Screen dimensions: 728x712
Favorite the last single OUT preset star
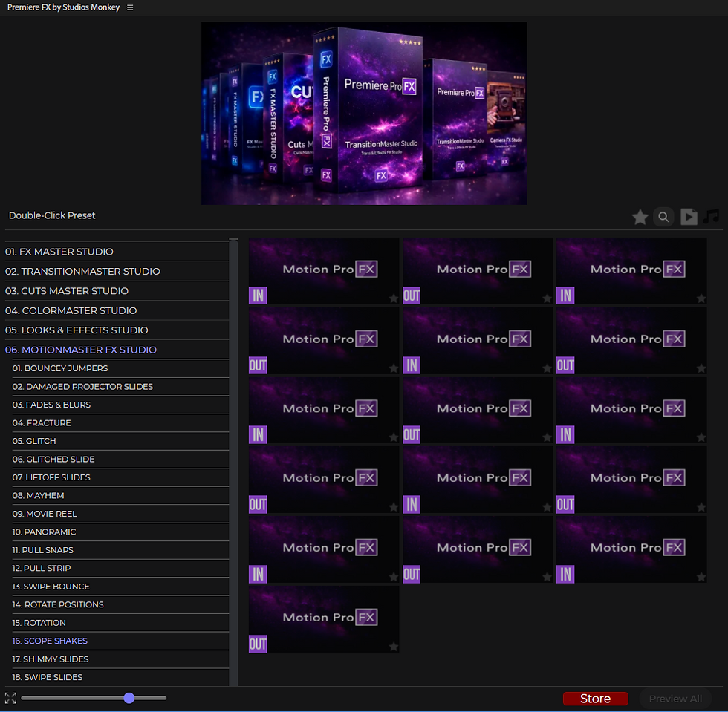tap(393, 647)
